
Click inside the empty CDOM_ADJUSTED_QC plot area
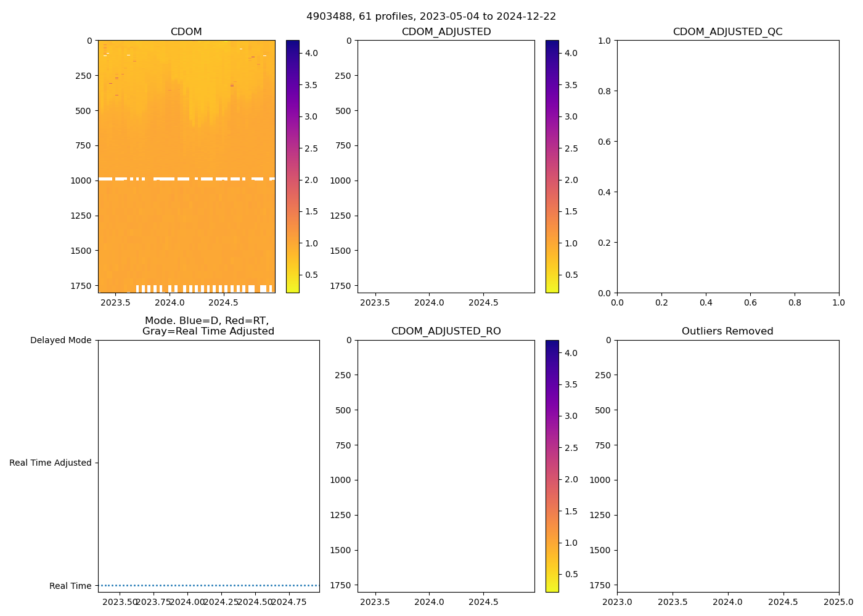click(x=727, y=166)
